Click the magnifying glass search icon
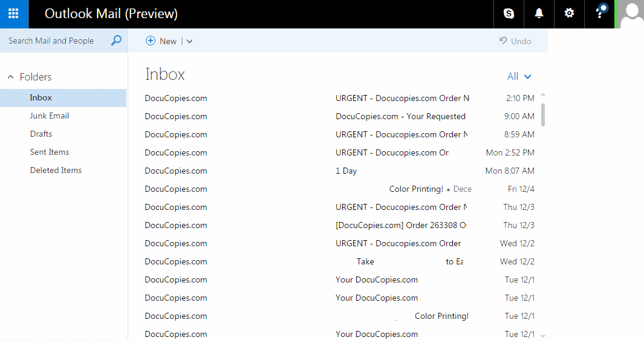 click(116, 41)
